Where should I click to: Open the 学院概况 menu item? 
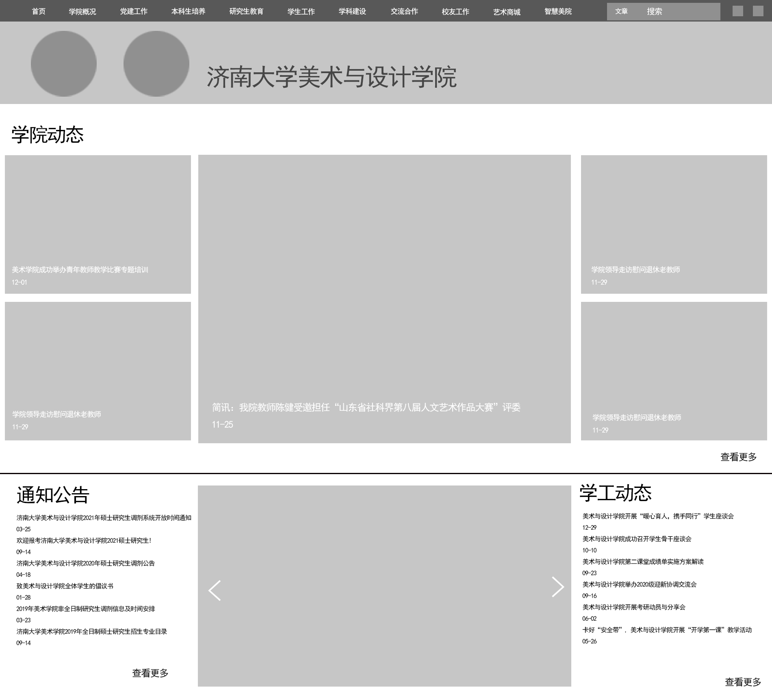[82, 12]
